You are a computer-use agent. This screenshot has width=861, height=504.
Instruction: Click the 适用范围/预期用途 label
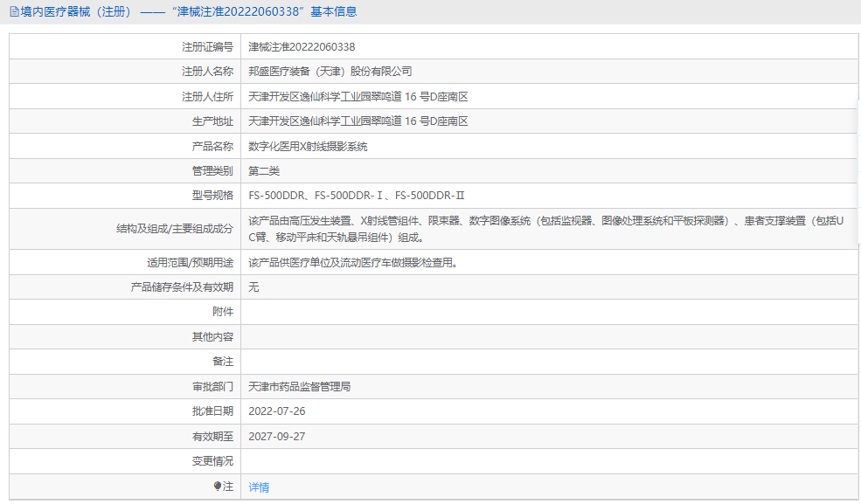point(190,263)
